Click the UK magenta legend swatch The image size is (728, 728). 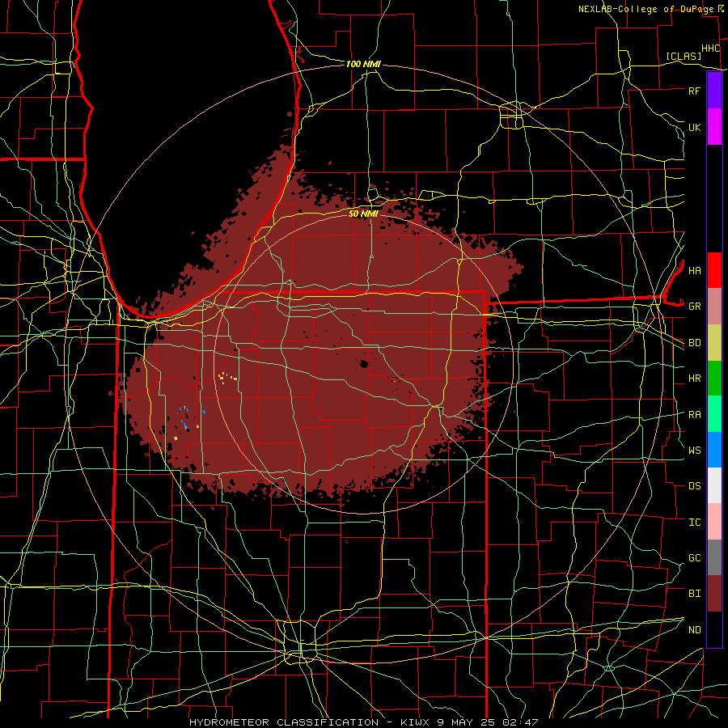(714, 127)
